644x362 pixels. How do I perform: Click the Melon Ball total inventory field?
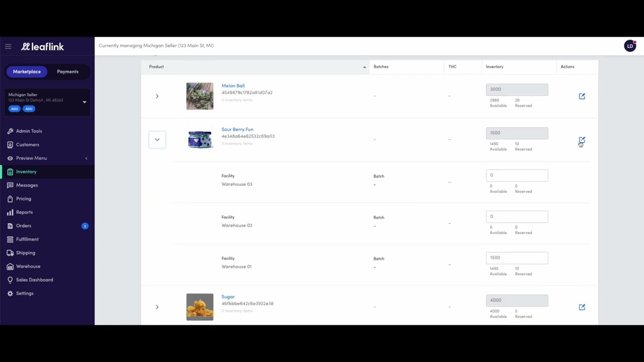[x=517, y=89]
